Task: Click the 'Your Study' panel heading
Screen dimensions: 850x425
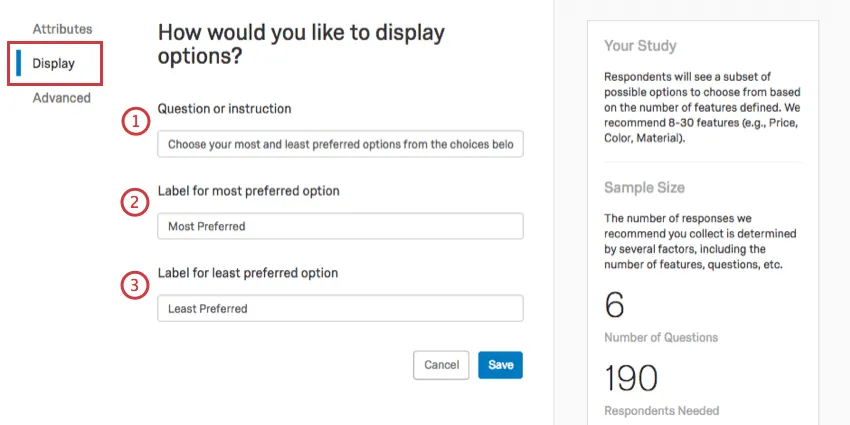Action: [640, 46]
